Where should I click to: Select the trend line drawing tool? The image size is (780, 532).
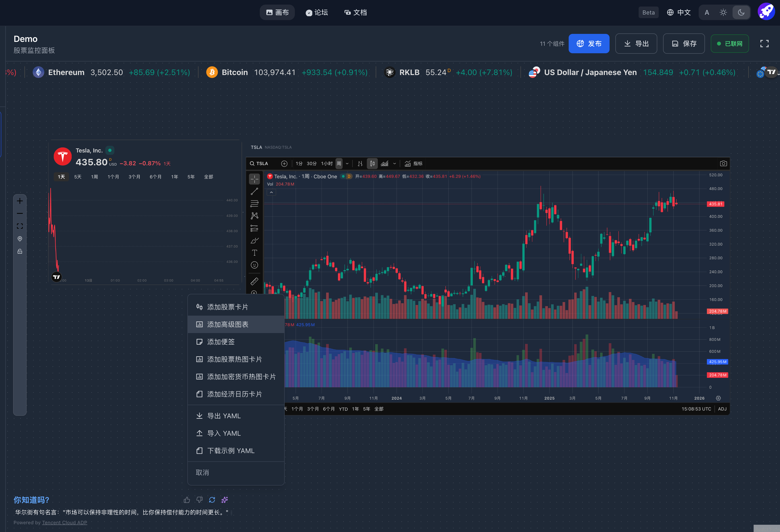[254, 191]
